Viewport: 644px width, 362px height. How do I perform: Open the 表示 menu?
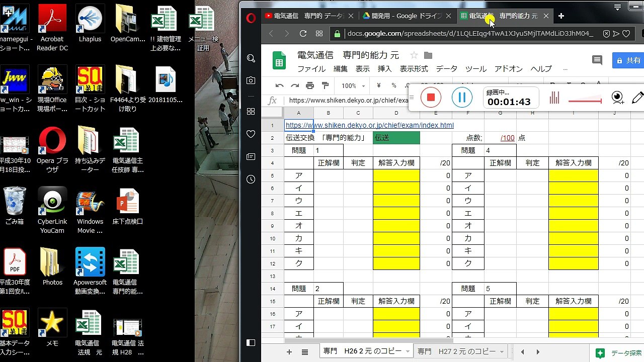pyautogui.click(x=363, y=69)
